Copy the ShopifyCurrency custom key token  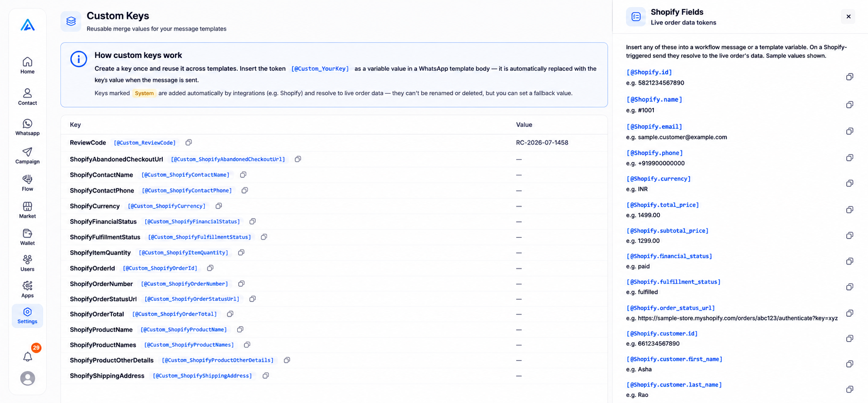tap(219, 206)
